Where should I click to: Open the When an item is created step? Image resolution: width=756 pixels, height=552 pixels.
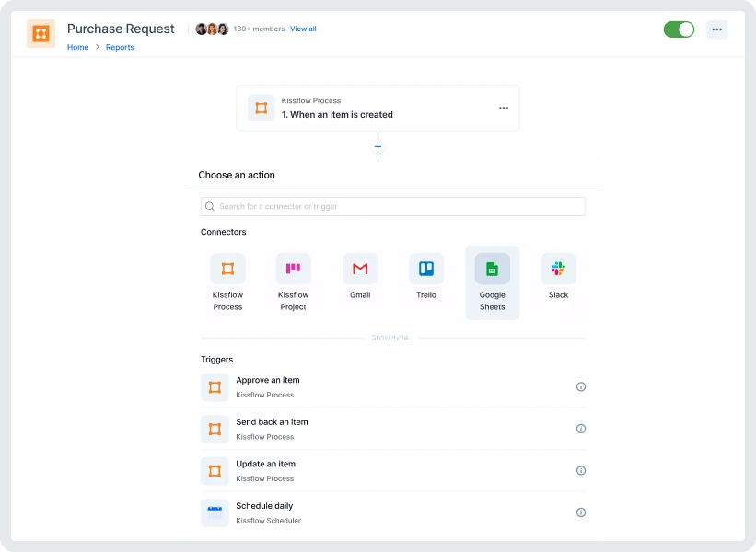[x=378, y=108]
